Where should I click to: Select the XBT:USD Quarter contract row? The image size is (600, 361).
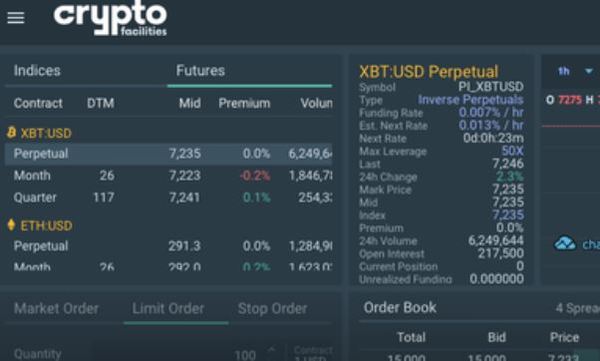point(168,198)
